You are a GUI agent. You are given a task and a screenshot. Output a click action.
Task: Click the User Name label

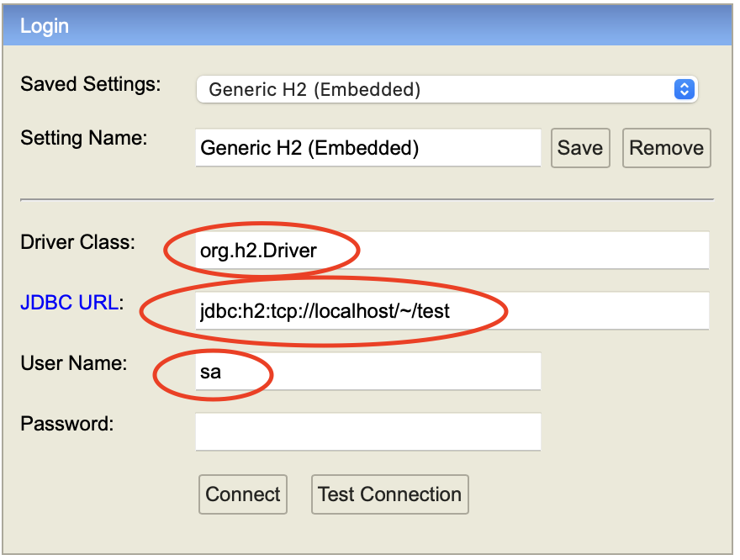(74, 363)
